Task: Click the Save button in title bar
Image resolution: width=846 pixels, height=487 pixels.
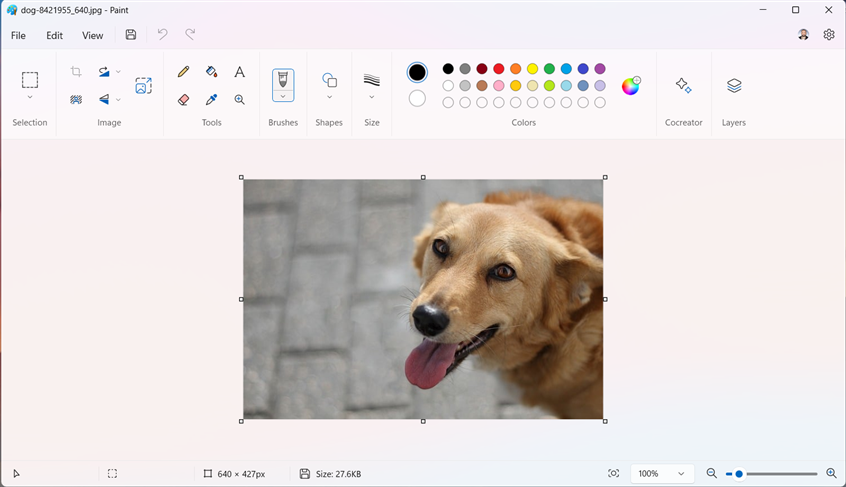Action: [131, 35]
